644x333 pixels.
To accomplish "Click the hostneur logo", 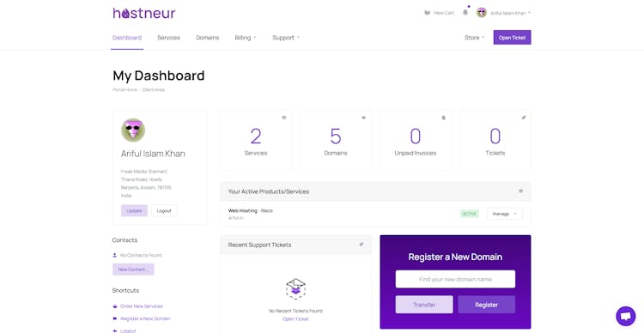I will (144, 13).
